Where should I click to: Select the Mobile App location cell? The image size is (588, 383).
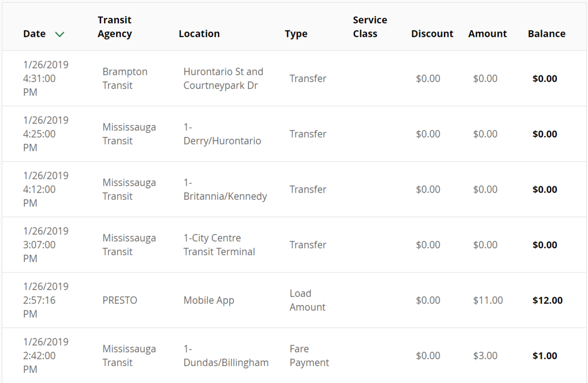209,300
